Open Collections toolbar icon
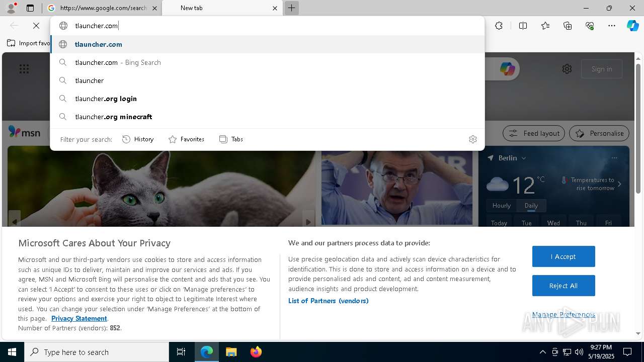 coord(568,26)
